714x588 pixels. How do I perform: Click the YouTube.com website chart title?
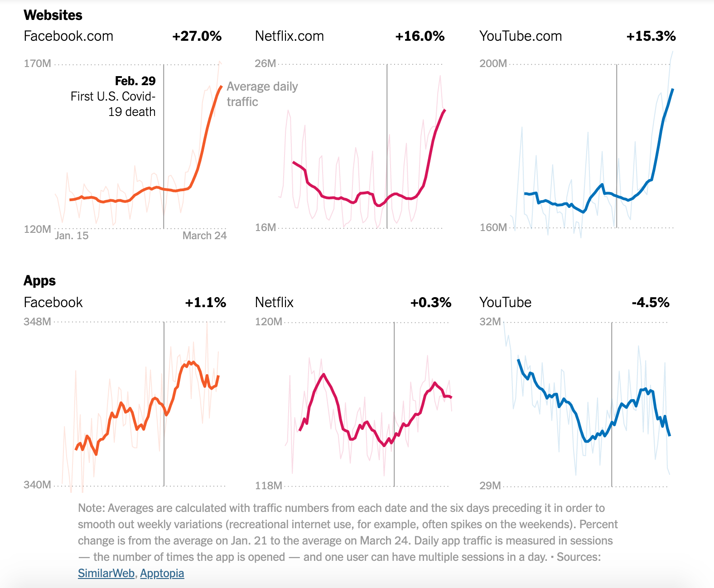tap(521, 36)
